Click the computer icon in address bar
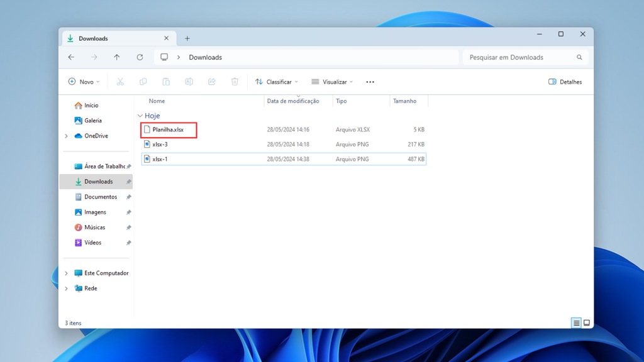This screenshot has width=644, height=362. point(164,57)
